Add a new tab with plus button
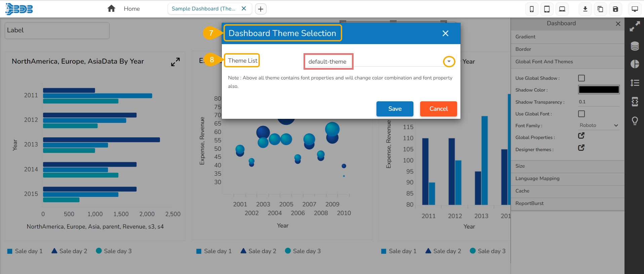 coord(260,9)
